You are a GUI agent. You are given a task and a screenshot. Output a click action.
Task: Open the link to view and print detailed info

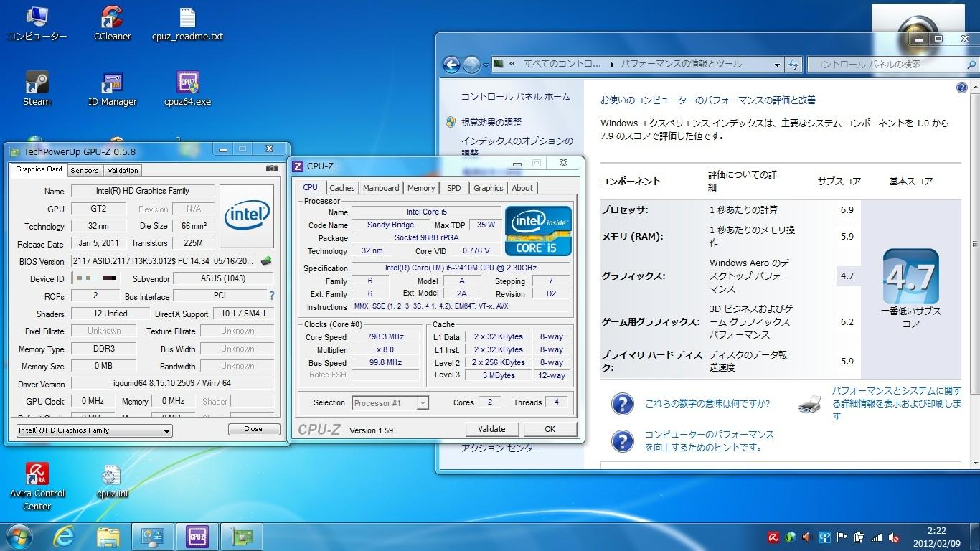tap(897, 403)
